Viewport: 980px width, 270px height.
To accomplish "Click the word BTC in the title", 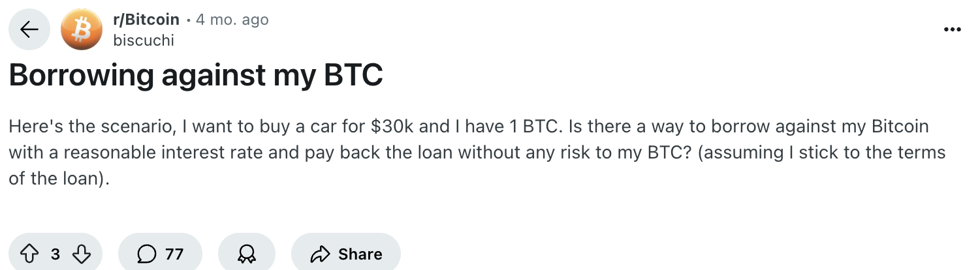I will pos(353,77).
